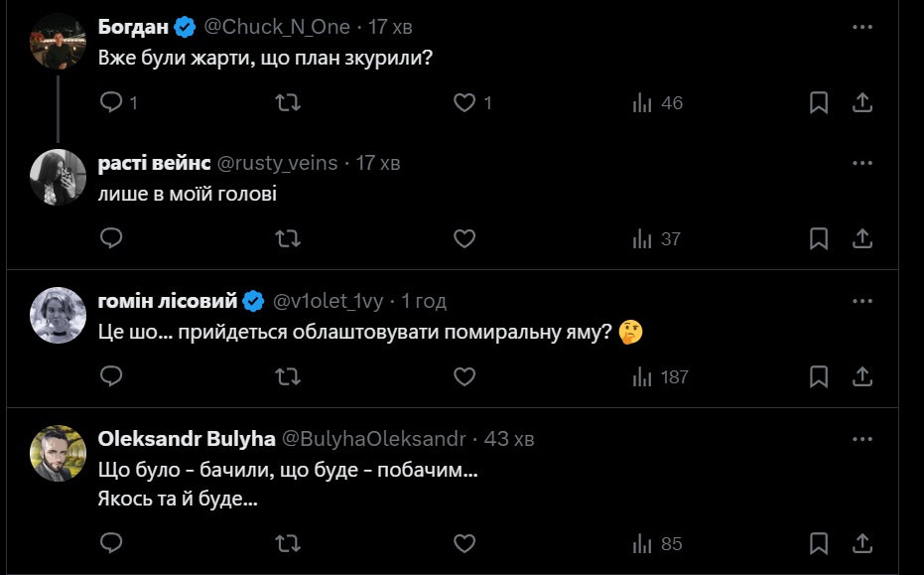Viewport: 924px width, 575px height.
Task: Open more options on Богдан's tweet
Action: [862, 27]
